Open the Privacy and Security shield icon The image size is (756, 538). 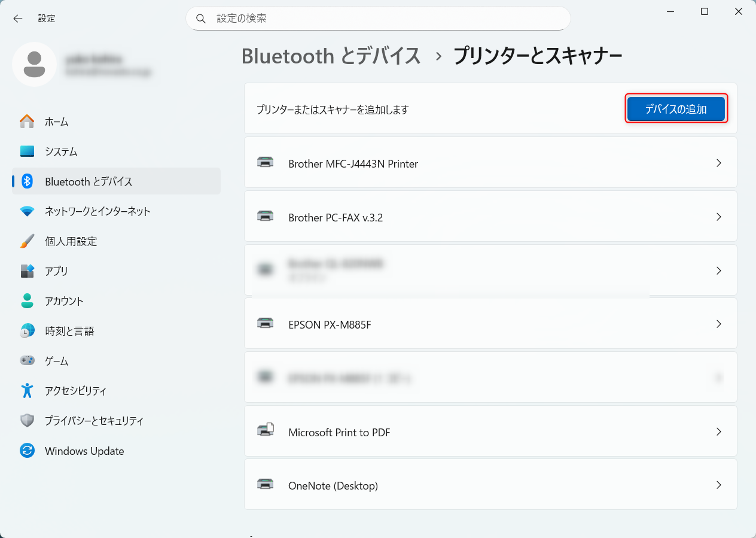[27, 421]
